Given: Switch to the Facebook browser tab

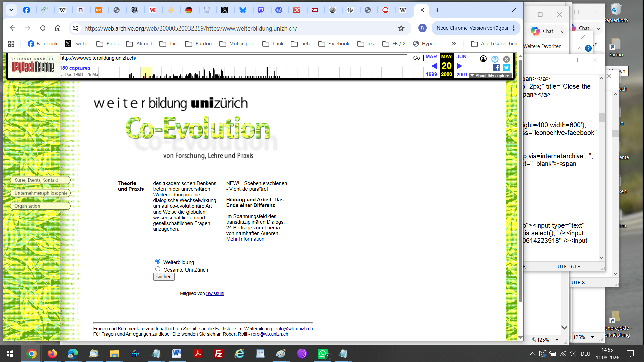Looking at the screenshot, I should (26, 10).
